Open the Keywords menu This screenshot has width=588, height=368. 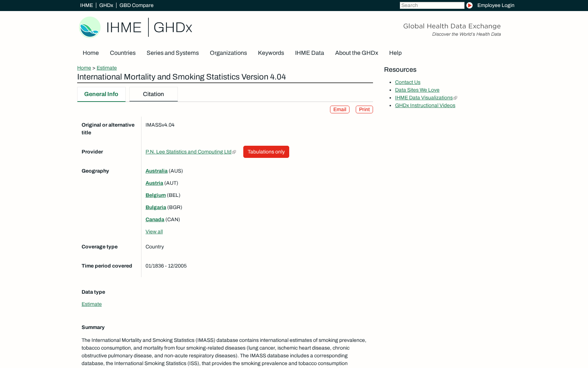(271, 53)
